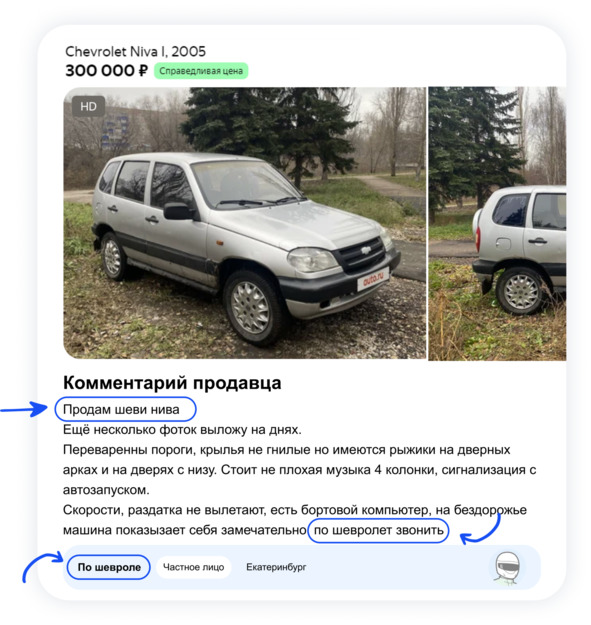This screenshot has width=591, height=625.
Task: Select the 'Частное лицо' chip
Action: (x=193, y=567)
